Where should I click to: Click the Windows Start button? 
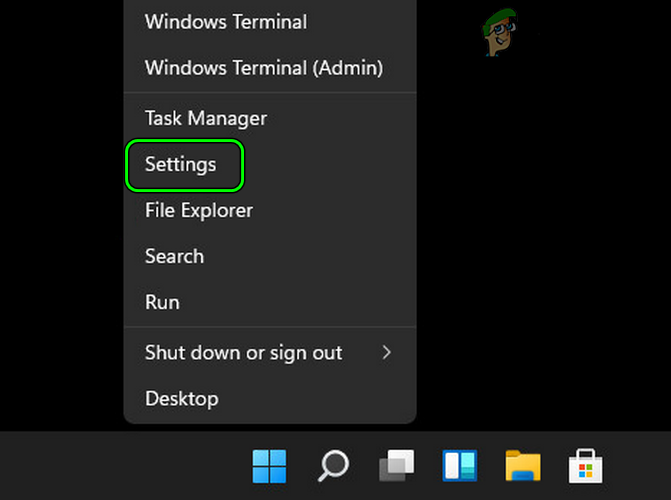coord(269,465)
